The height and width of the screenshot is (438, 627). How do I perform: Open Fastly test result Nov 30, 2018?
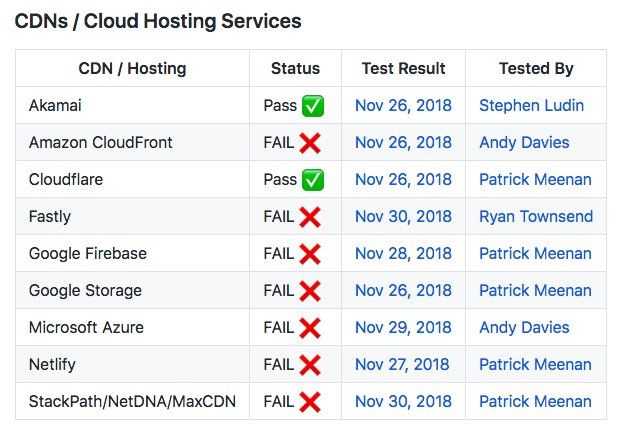403,216
